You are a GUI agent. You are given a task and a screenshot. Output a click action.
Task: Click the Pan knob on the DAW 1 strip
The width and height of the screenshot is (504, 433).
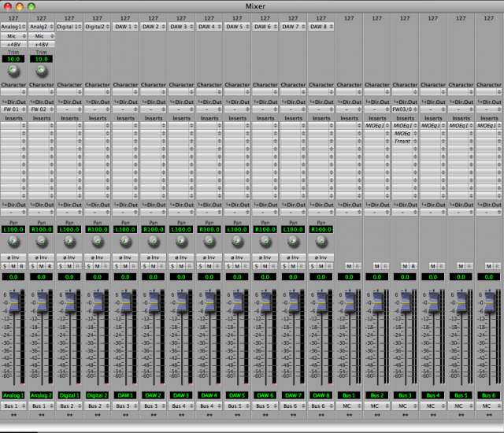(x=125, y=241)
